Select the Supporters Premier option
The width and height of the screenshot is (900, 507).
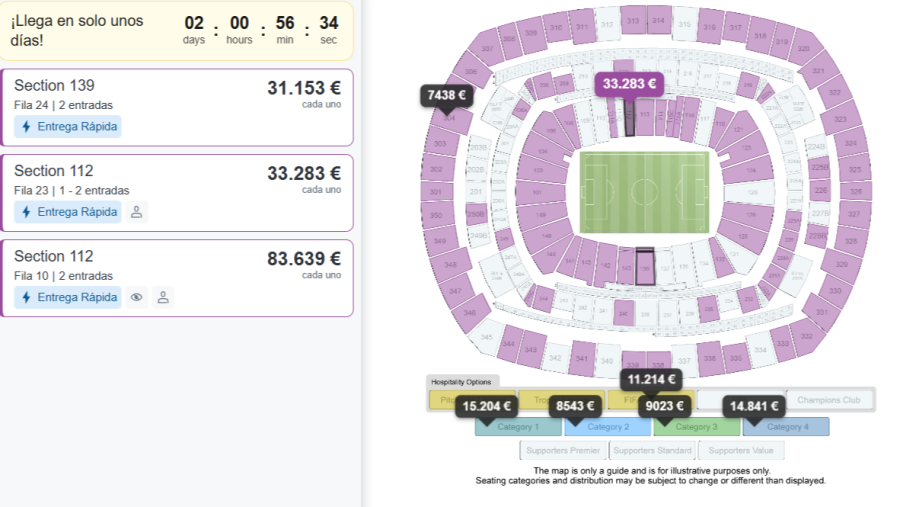coord(563,451)
